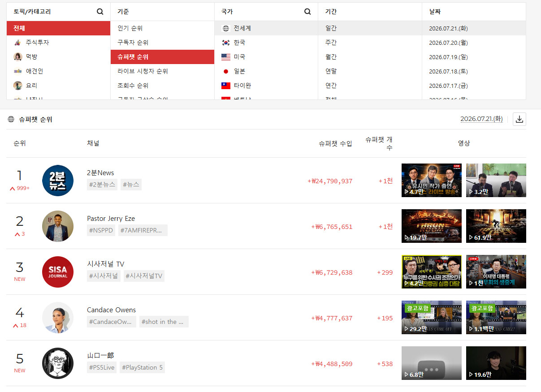Screen dimensions: 541x392
Task: Open the 山口一郎 channel link
Action: click(x=100, y=356)
